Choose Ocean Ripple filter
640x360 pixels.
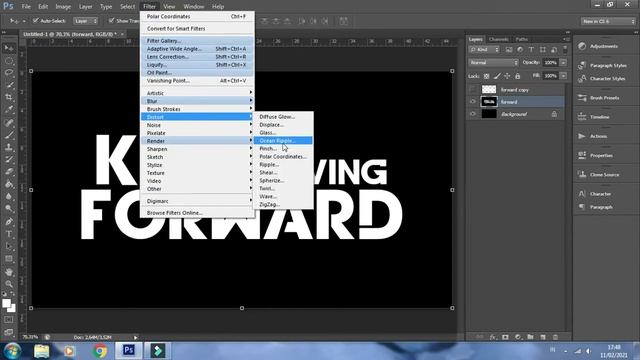pyautogui.click(x=283, y=140)
